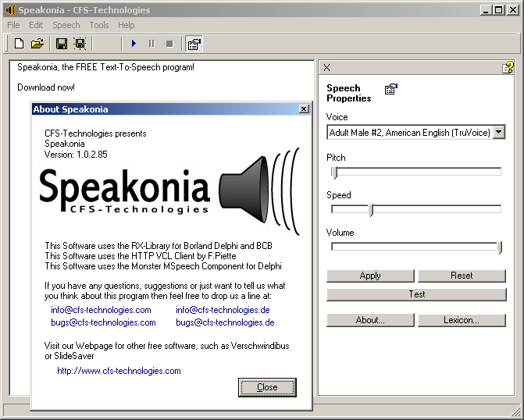Click 'CFS-Technologies presents' text
This screenshot has width=524, height=420.
coord(95,133)
